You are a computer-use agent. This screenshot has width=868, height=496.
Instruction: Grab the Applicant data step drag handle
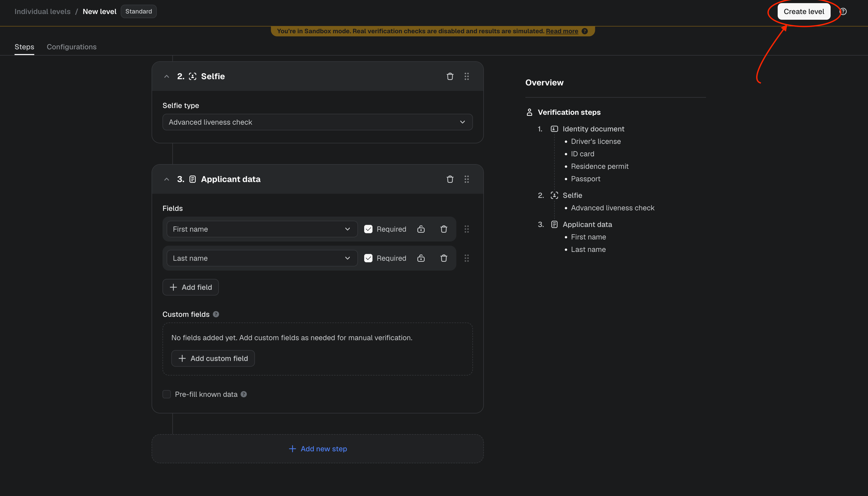467,179
